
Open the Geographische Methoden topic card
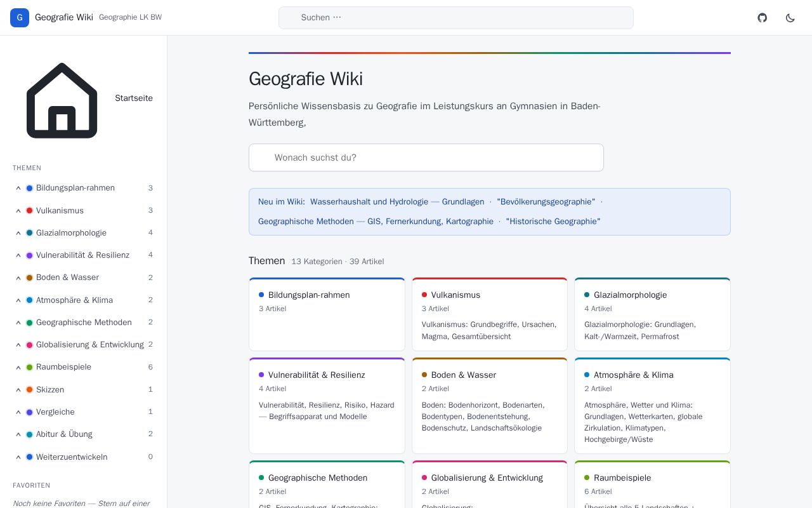tap(327, 485)
